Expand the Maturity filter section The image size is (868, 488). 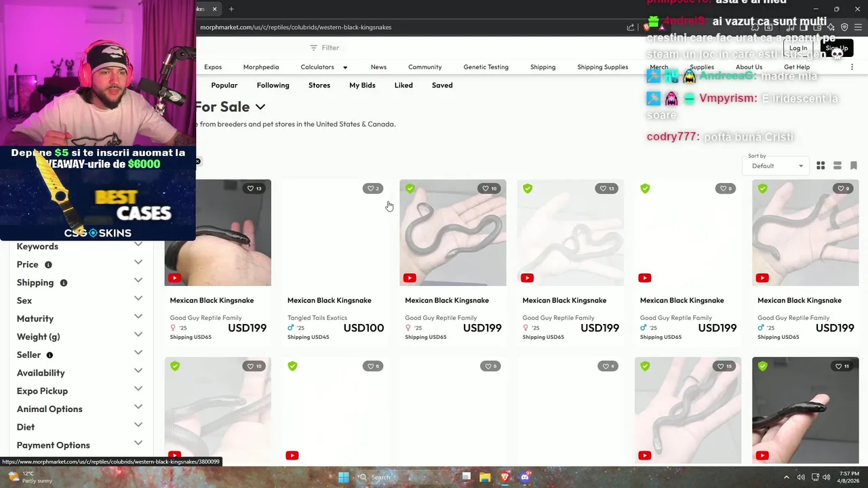(138, 317)
